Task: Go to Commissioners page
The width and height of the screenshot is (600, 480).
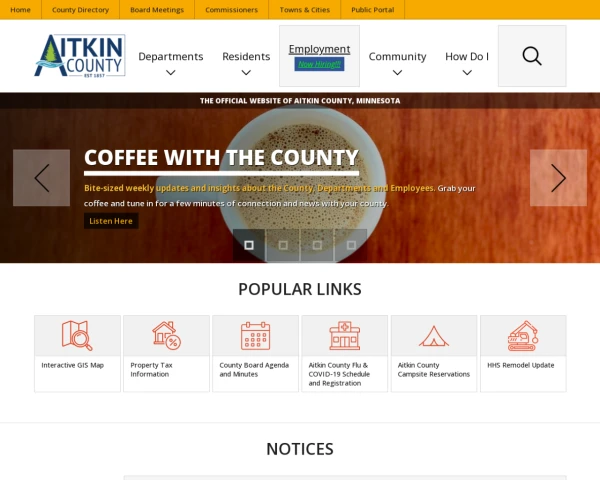Action: click(232, 10)
